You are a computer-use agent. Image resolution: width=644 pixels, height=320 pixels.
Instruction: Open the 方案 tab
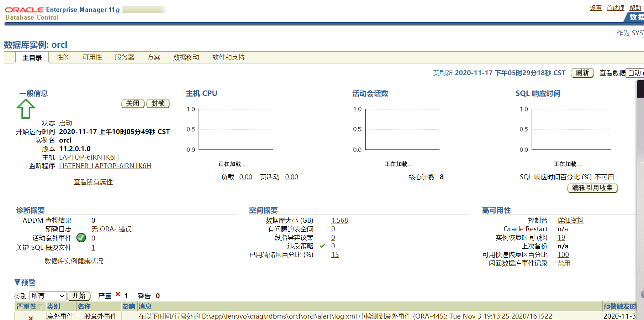154,57
